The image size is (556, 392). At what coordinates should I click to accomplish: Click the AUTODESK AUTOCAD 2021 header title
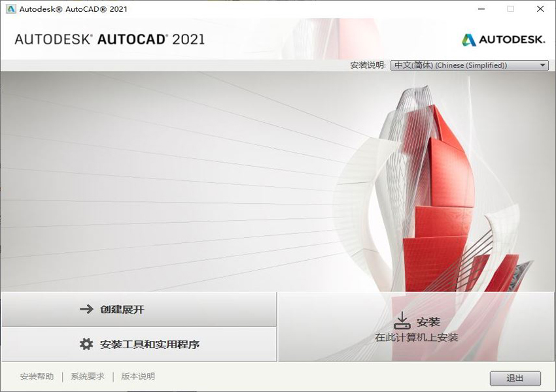110,39
